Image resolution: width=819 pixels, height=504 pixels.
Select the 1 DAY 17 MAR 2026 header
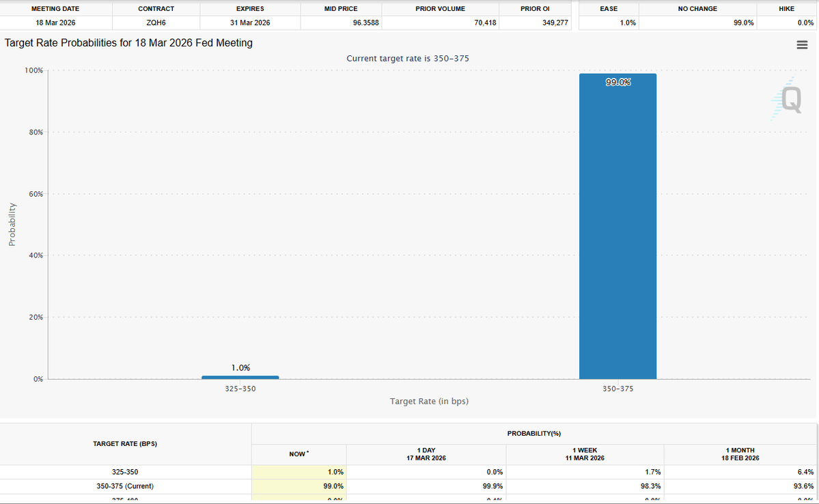tap(426, 454)
